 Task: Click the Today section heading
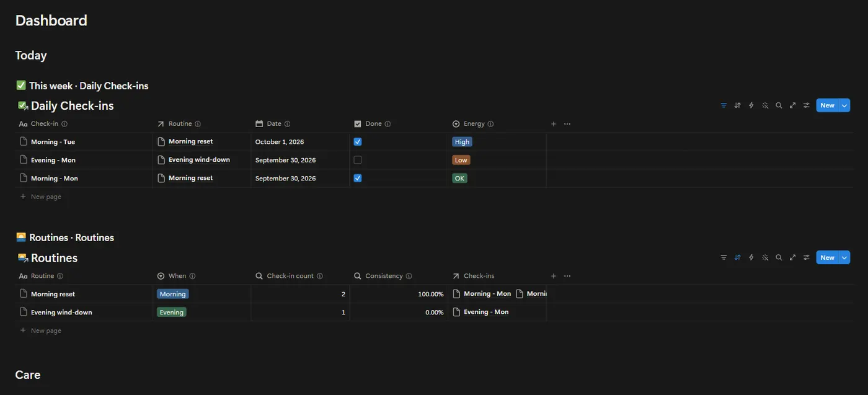[x=31, y=55]
